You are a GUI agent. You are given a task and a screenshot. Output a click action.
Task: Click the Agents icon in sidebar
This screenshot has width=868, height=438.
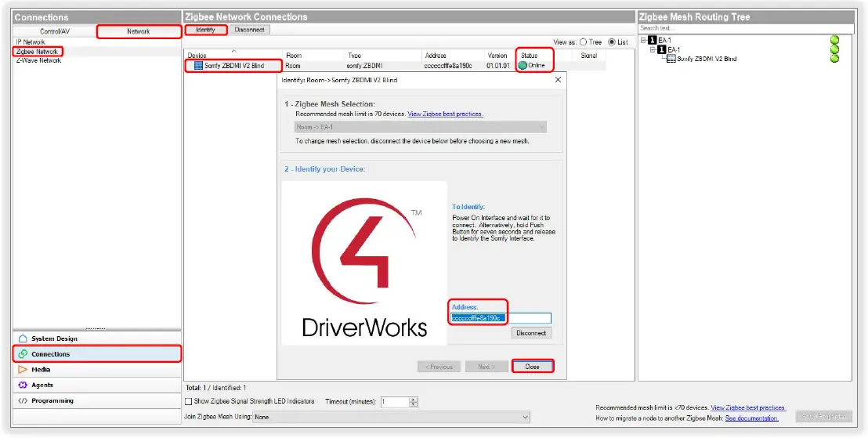click(x=23, y=385)
